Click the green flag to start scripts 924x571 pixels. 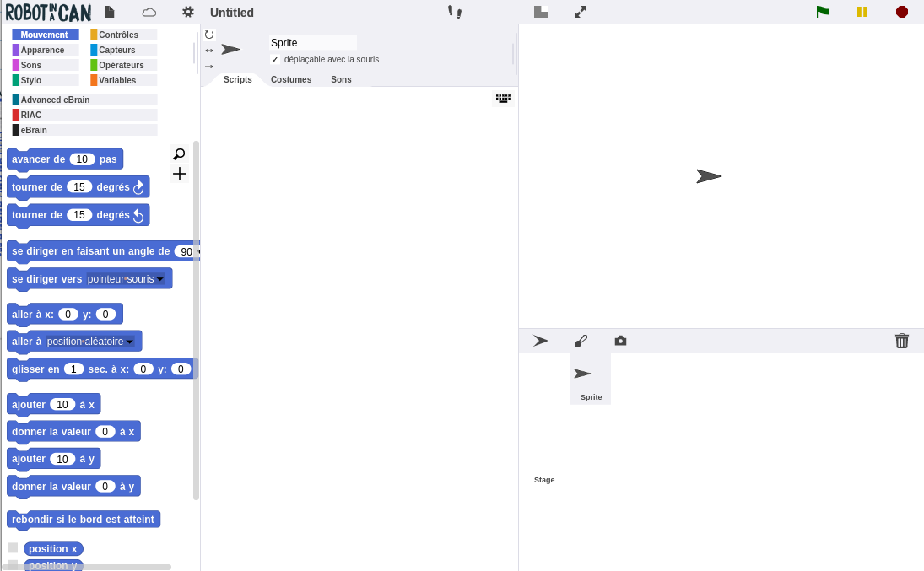(x=822, y=12)
